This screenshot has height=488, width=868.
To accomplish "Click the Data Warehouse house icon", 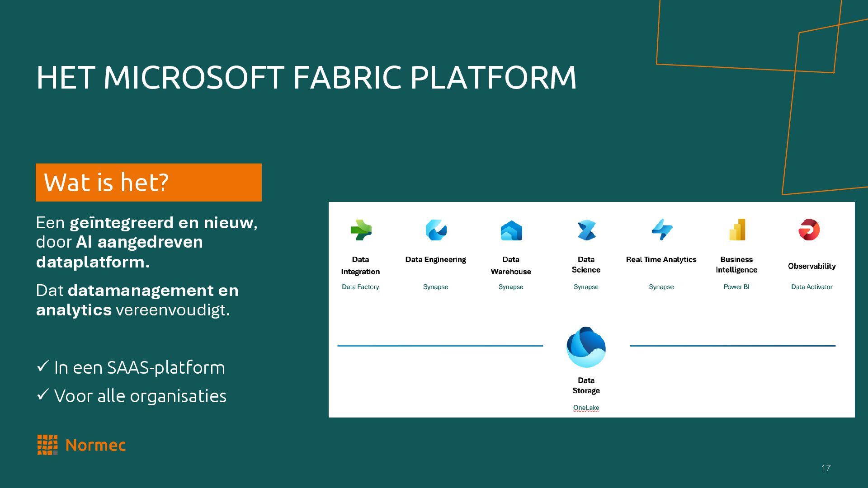I will [511, 230].
